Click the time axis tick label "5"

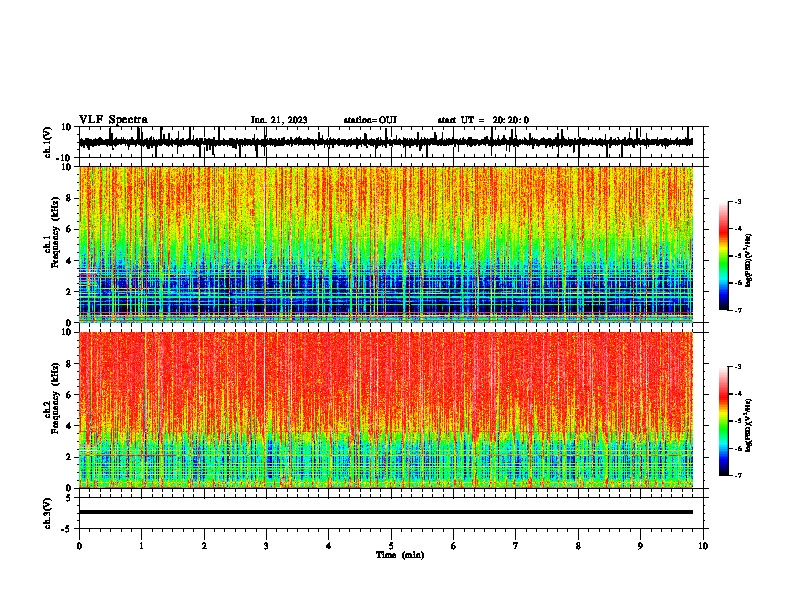(391, 545)
